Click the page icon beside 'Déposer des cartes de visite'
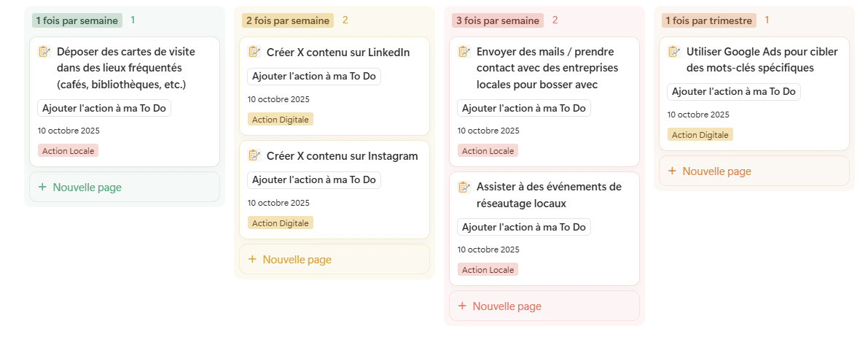This screenshot has width=868, height=348. coord(44,51)
